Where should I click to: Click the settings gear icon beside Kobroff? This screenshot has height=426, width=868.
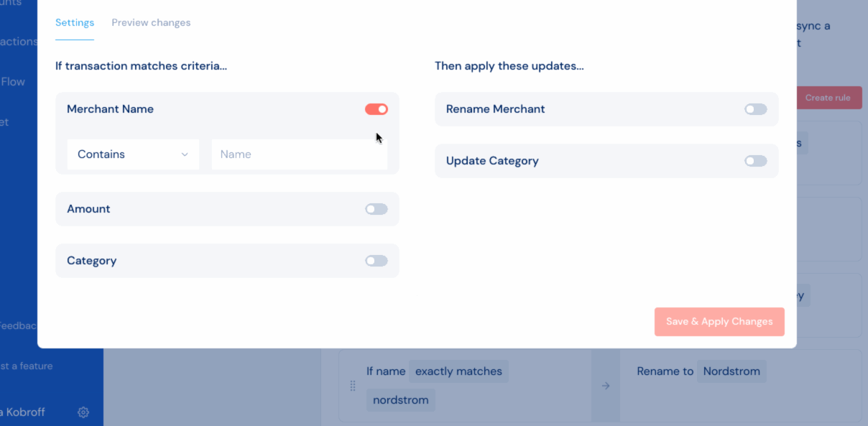pos(83,412)
